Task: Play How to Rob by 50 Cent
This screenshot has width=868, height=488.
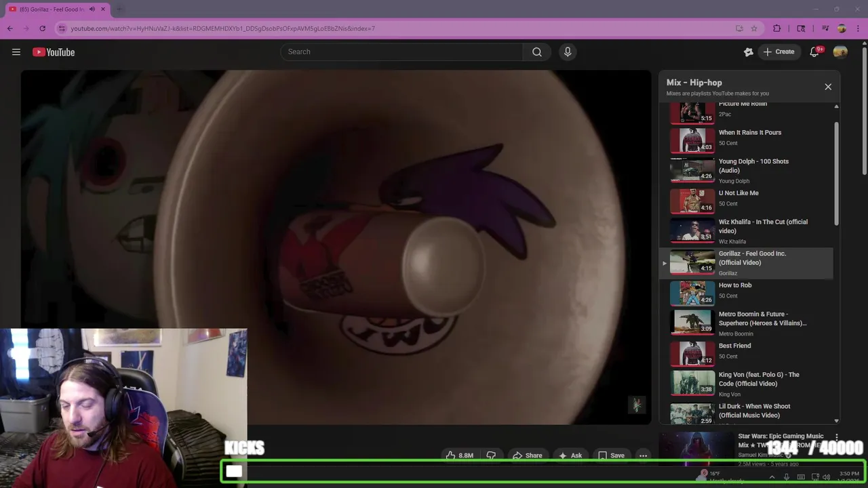Action: (746, 293)
